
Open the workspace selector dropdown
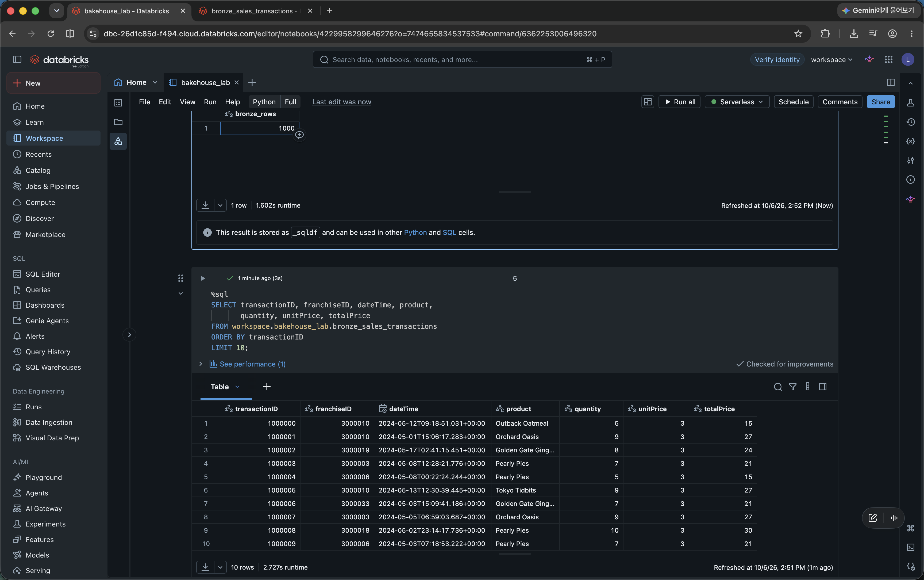[831, 59]
